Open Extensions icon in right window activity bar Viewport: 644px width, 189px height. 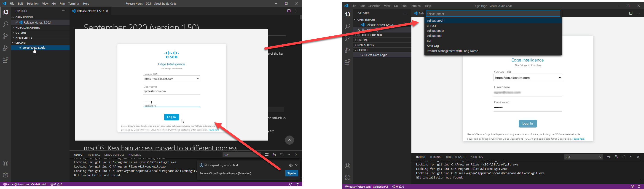coord(347,62)
